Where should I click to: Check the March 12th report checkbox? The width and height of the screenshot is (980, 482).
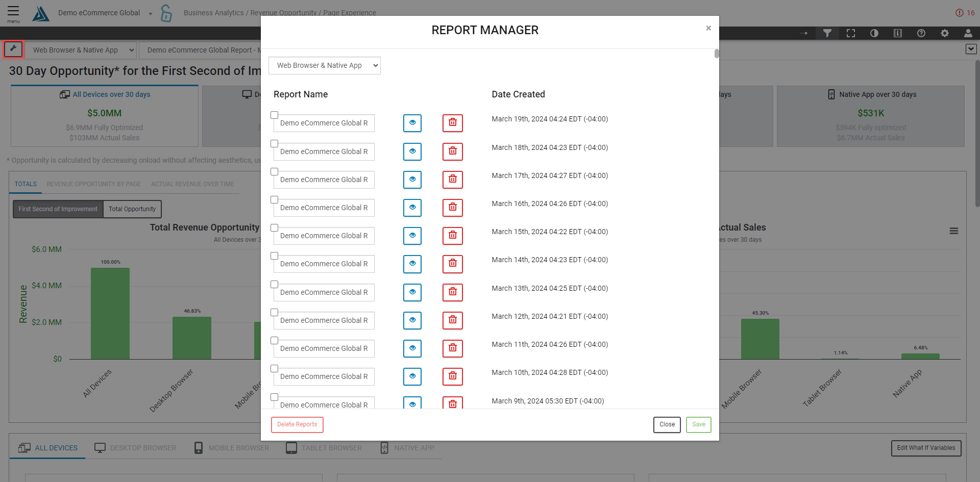point(275,313)
